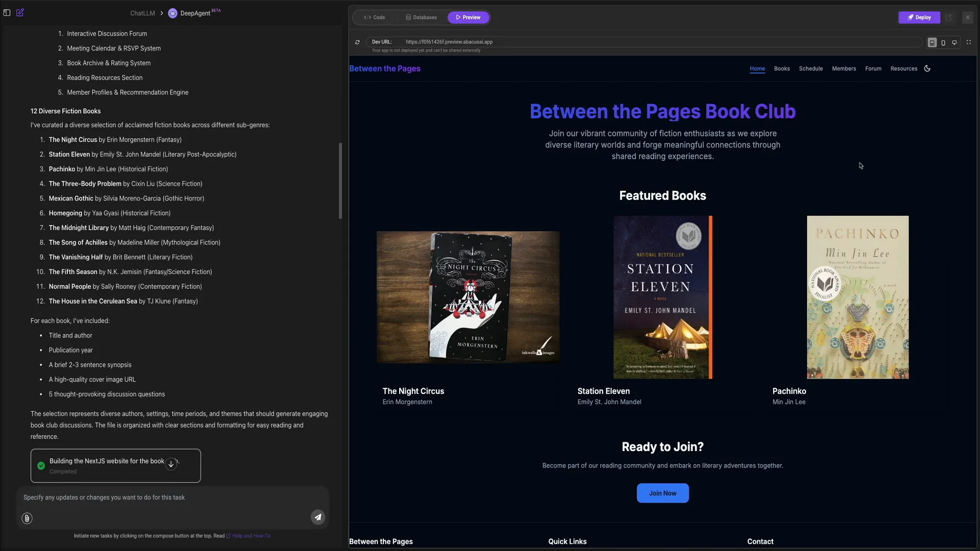
Task: Click 'Meeting Calendar & RSVP System' item
Action: pos(114,48)
